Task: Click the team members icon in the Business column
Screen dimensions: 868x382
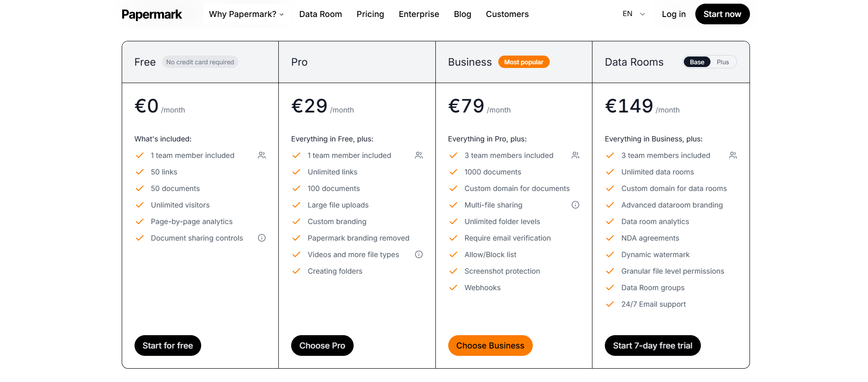Action: coord(575,155)
